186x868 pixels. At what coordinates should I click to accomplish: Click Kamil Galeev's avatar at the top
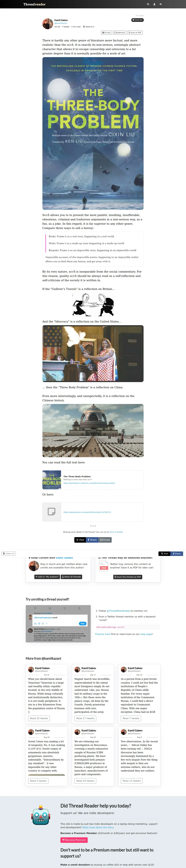tap(48, 24)
